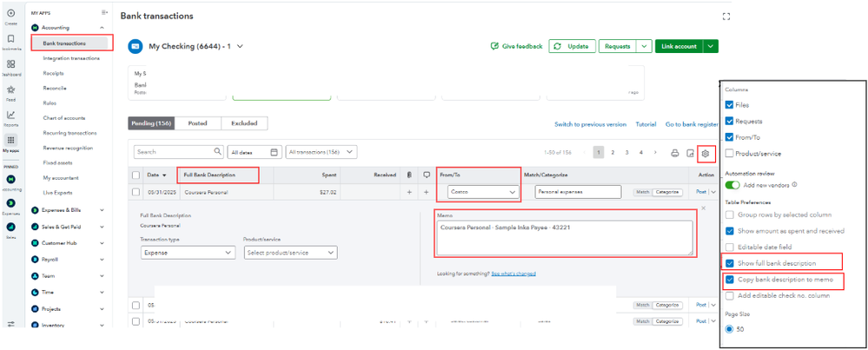Open the Dashboard icon in sidebar
The width and height of the screenshot is (868, 350).
tap(10, 64)
